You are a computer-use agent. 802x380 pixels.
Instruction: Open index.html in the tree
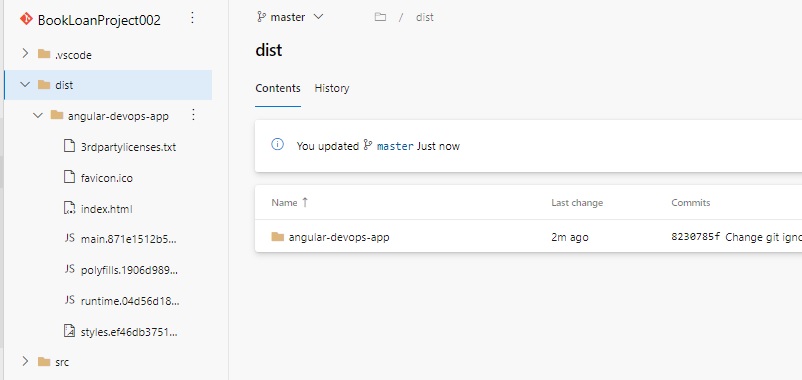(107, 209)
